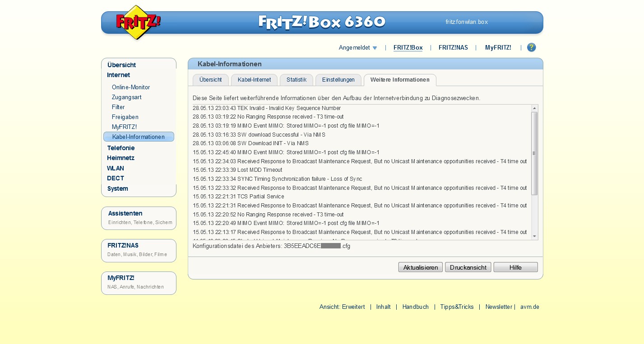The width and height of the screenshot is (644, 344).
Task: Open the Handbuch footer link
Action: (x=416, y=307)
